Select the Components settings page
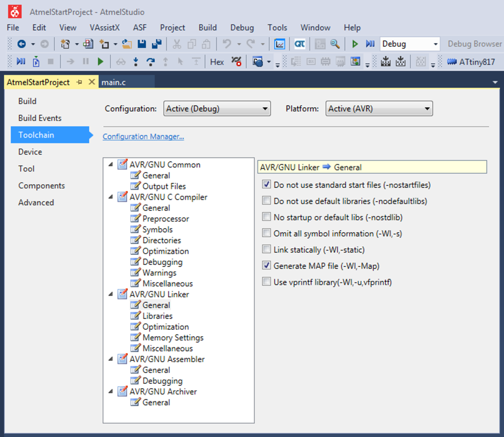Viewport: 504px width, 437px height. [x=41, y=186]
